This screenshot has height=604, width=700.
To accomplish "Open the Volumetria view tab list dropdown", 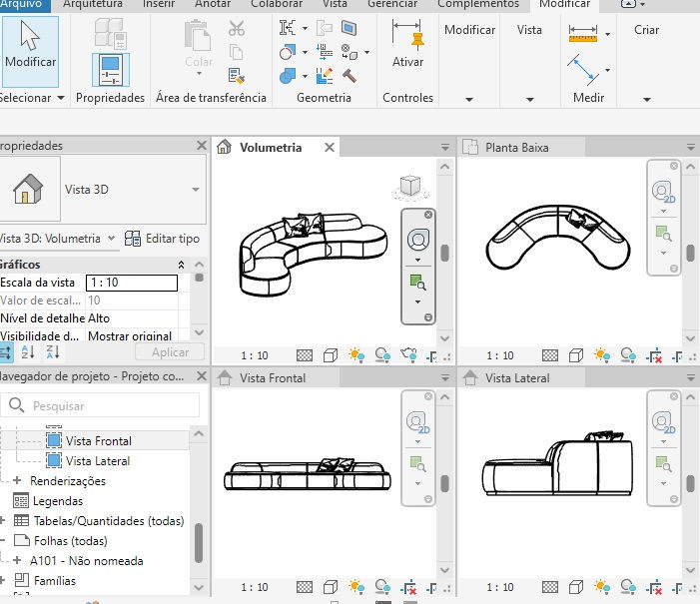I will (x=444, y=148).
